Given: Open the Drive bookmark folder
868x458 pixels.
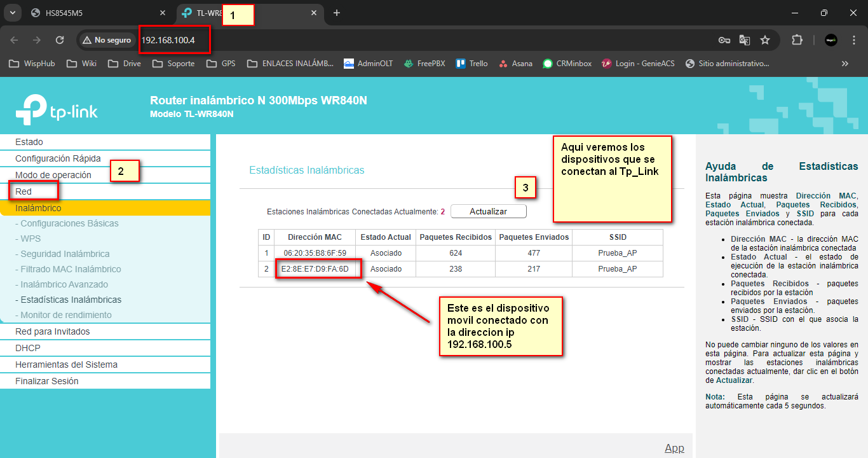Looking at the screenshot, I should click(x=125, y=64).
